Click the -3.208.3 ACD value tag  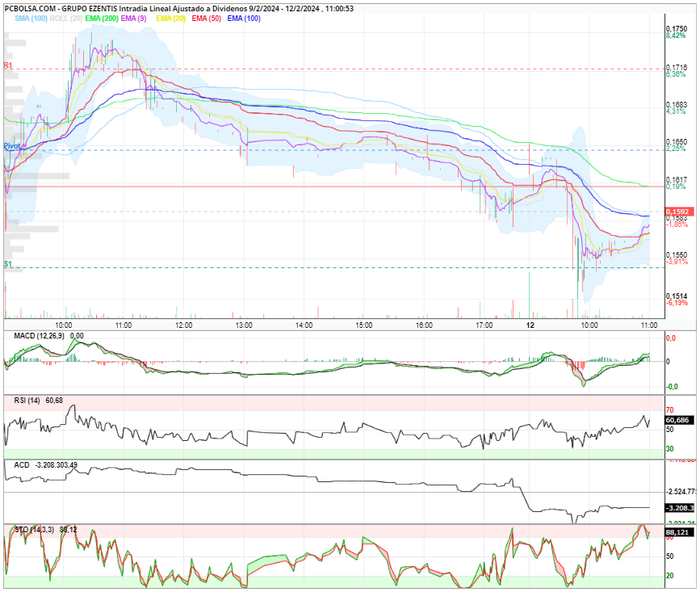[680, 508]
